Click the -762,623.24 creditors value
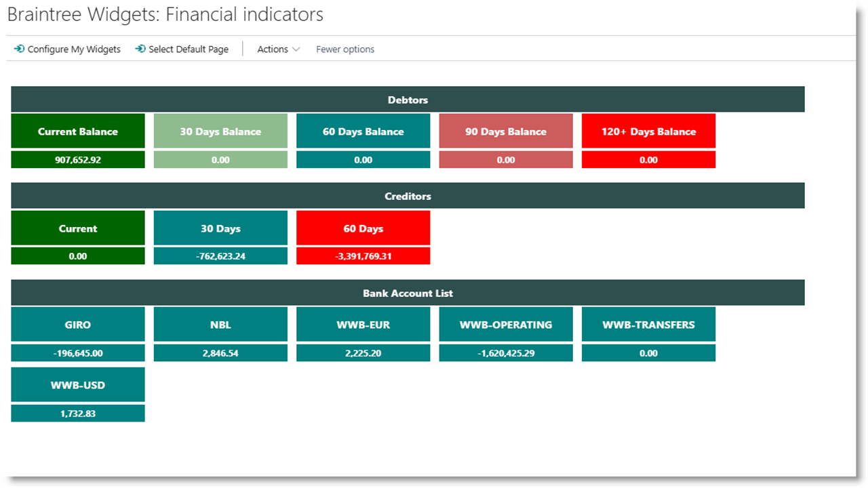Image resolution: width=868 pixels, height=488 pixels. (x=220, y=256)
